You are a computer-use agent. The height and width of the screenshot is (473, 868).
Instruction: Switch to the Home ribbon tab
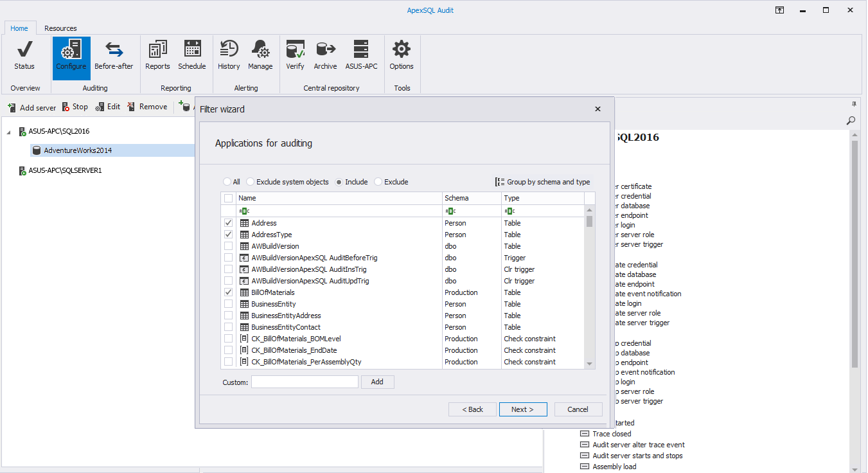tap(19, 28)
